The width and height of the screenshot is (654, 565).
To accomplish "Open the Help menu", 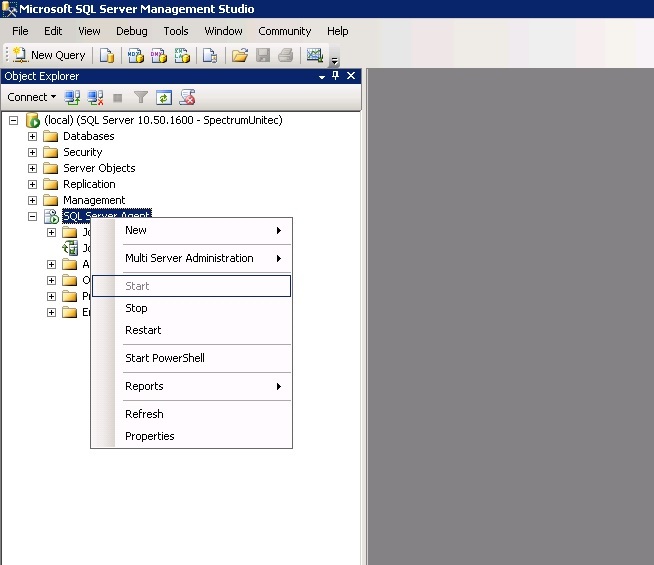I will tap(337, 31).
